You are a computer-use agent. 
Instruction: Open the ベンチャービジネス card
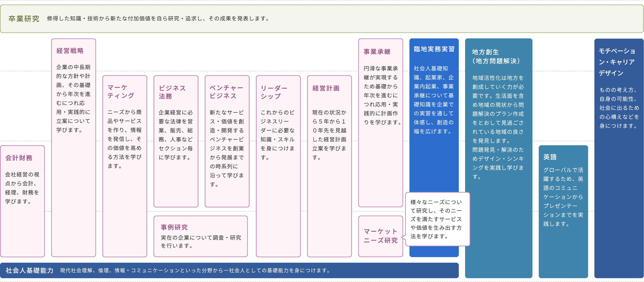(x=227, y=141)
